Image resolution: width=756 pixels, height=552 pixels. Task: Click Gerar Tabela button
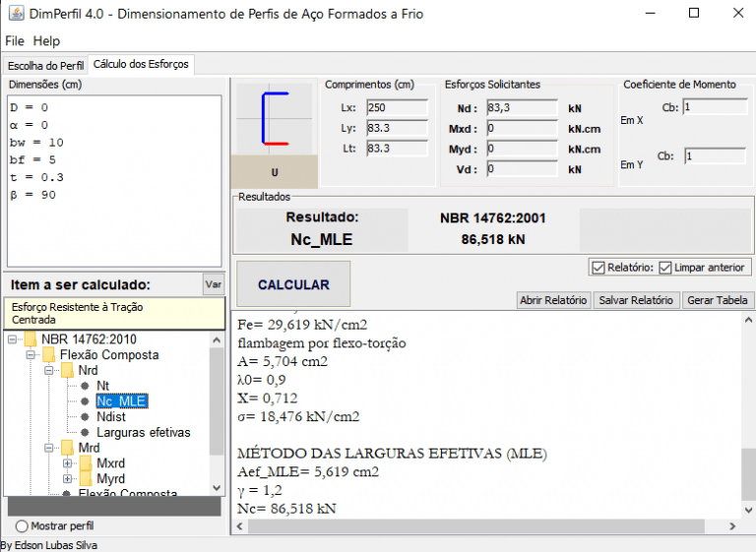point(717,300)
